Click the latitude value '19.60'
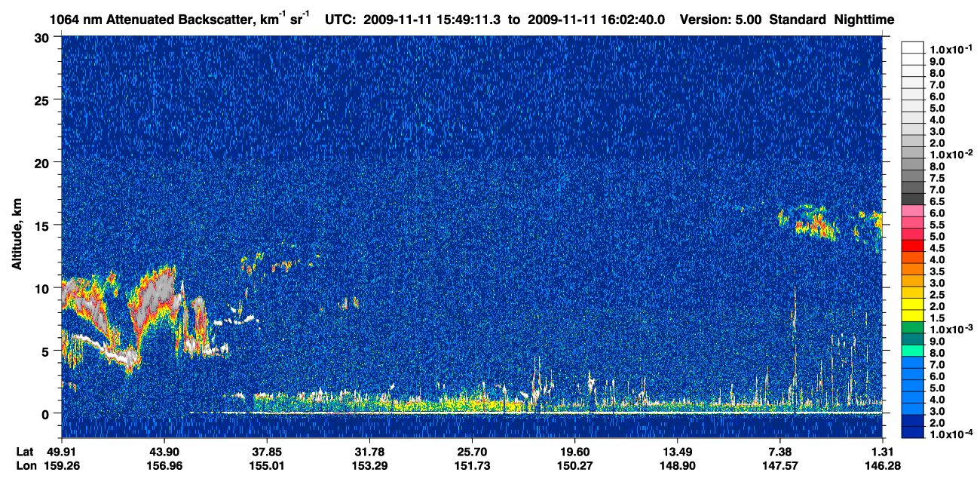The image size is (980, 503). pos(574,452)
